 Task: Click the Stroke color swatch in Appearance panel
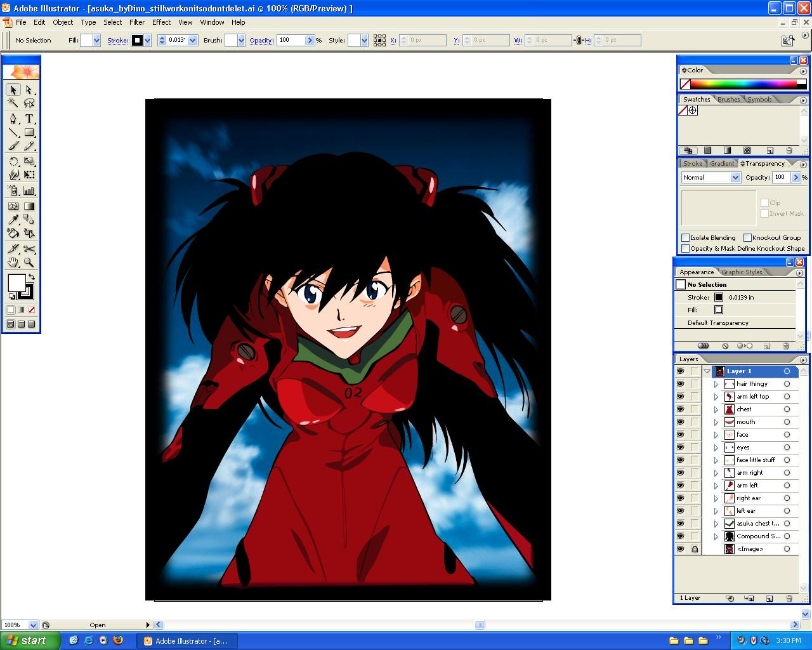pos(719,297)
